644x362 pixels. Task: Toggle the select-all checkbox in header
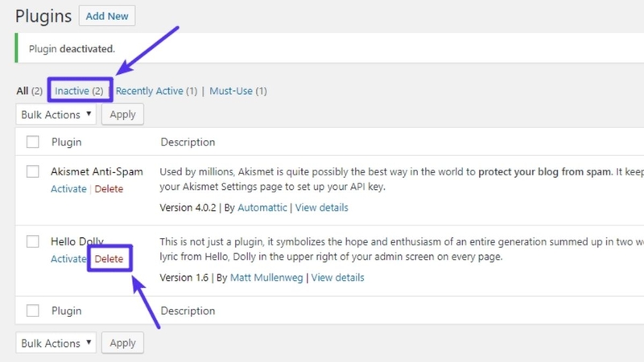33,142
